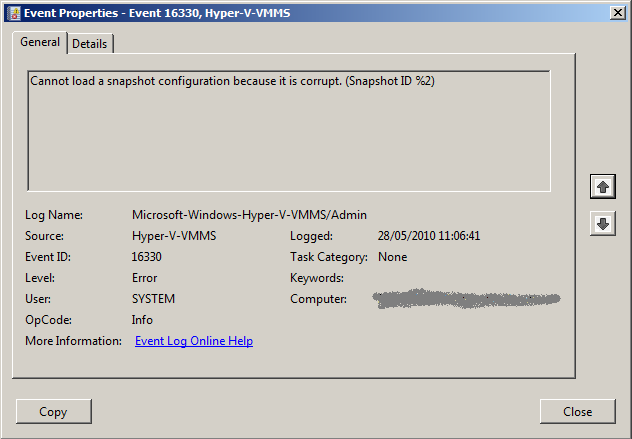Click the Logged date 28/05/2010 11:06:41

pyautogui.click(x=428, y=236)
